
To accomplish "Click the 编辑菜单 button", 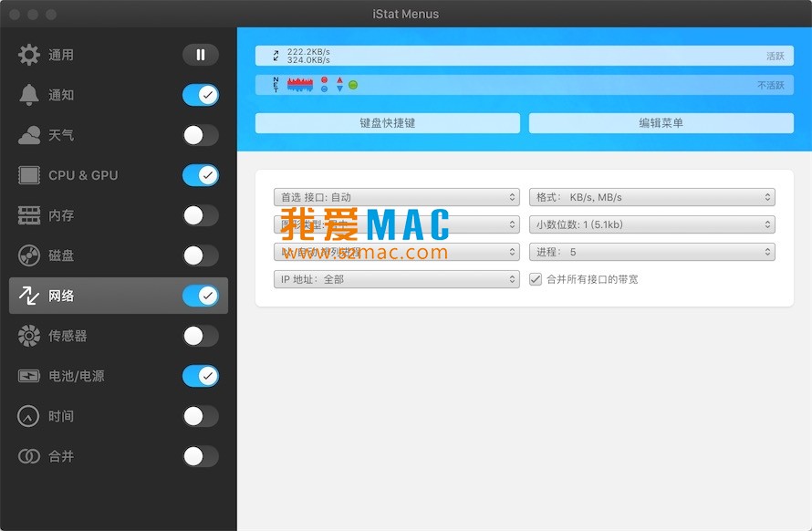I will [x=661, y=123].
